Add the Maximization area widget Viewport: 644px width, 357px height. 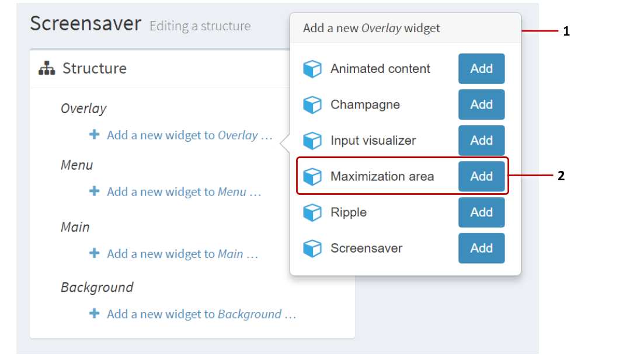coord(481,176)
